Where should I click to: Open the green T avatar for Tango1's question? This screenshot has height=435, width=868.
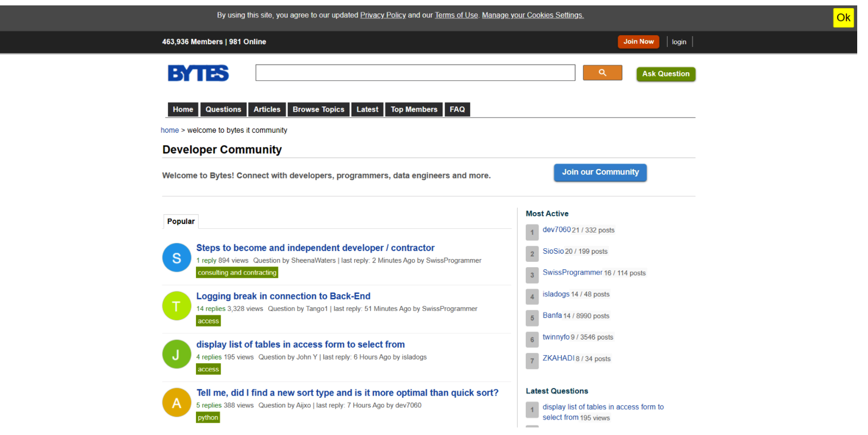pyautogui.click(x=177, y=306)
